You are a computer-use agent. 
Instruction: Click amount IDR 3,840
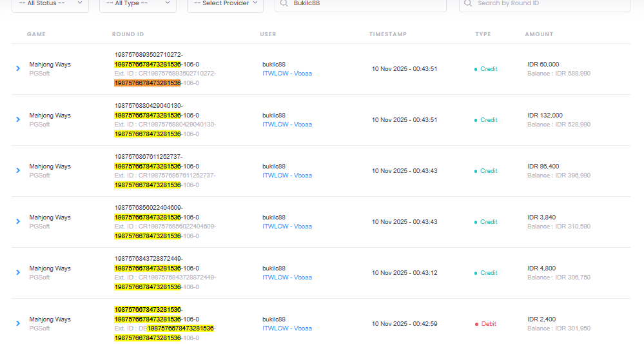[542, 218]
